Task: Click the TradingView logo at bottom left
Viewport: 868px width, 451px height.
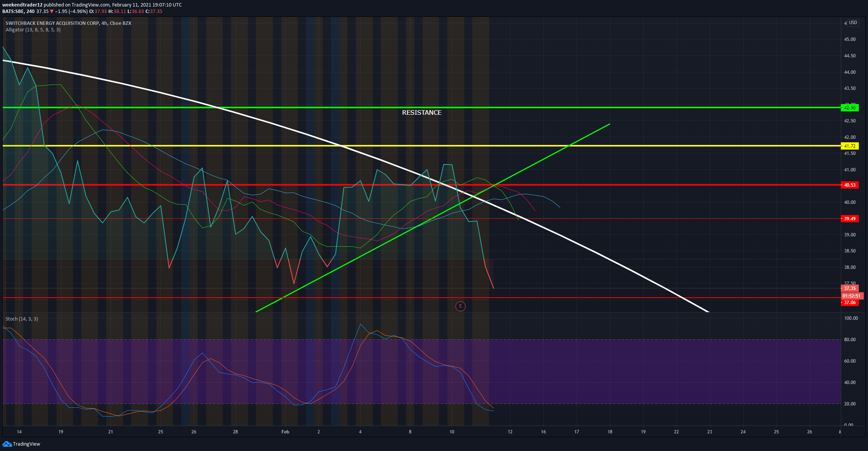Action: pos(21,444)
